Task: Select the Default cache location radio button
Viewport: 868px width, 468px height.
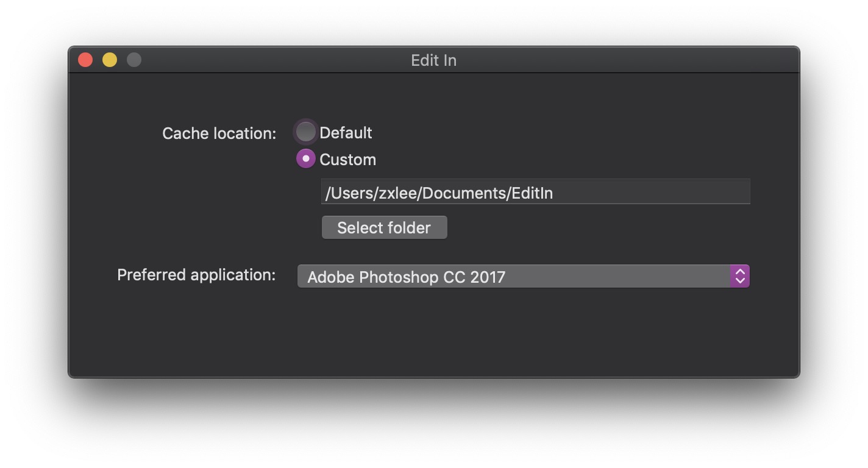Action: coord(305,132)
